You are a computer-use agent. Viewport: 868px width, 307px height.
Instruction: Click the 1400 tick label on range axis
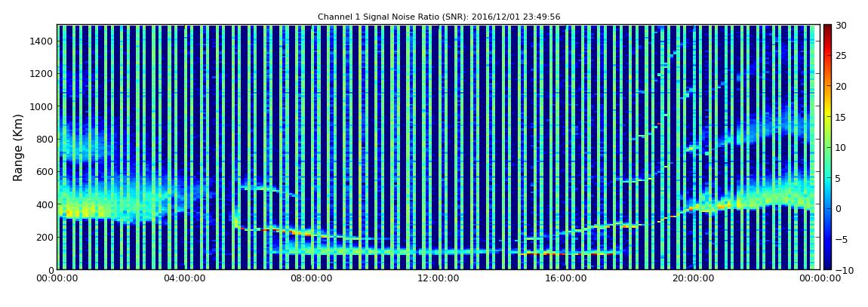pos(42,41)
